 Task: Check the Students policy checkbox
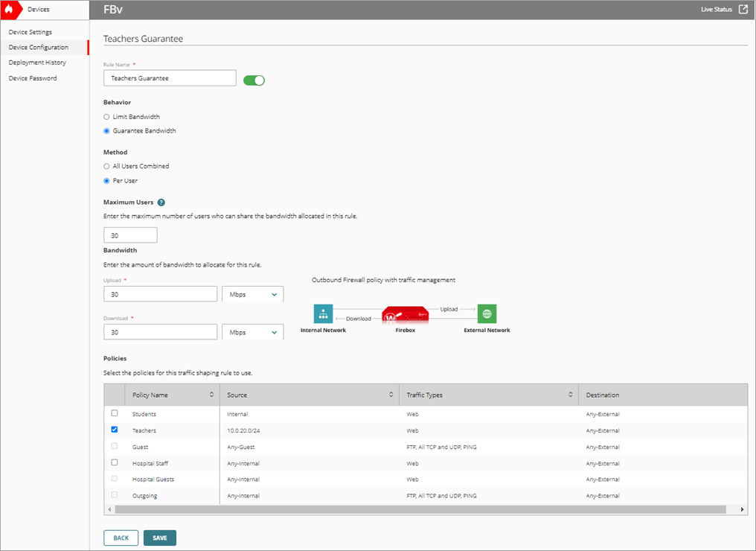coord(115,413)
